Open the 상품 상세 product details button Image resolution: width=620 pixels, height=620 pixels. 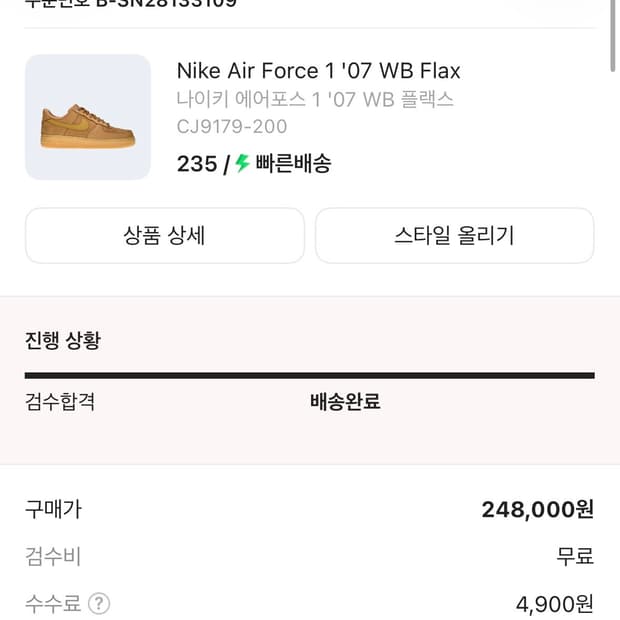coord(164,236)
